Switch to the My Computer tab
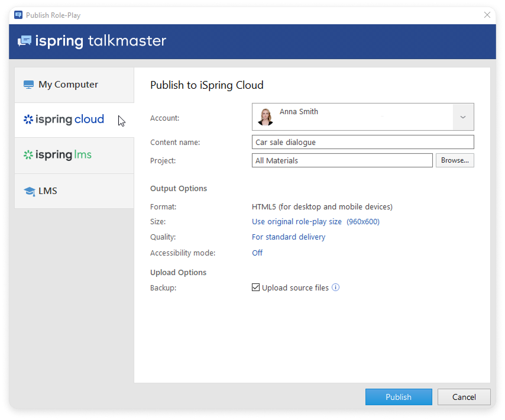 point(75,85)
